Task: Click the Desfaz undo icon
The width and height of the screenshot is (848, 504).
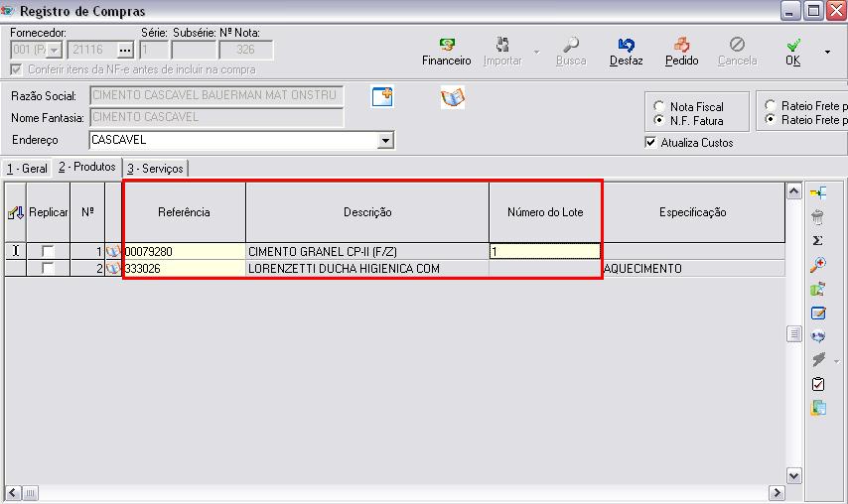Action: (x=626, y=47)
